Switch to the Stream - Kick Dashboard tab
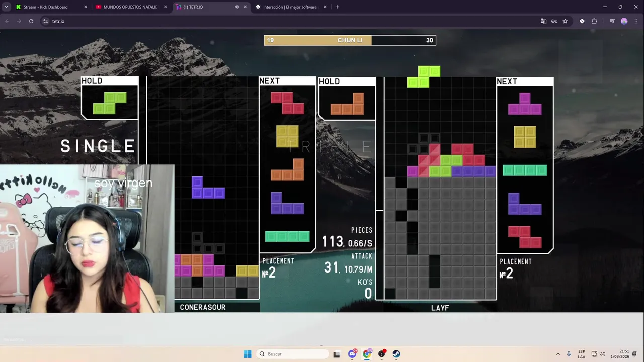 pos(45,7)
